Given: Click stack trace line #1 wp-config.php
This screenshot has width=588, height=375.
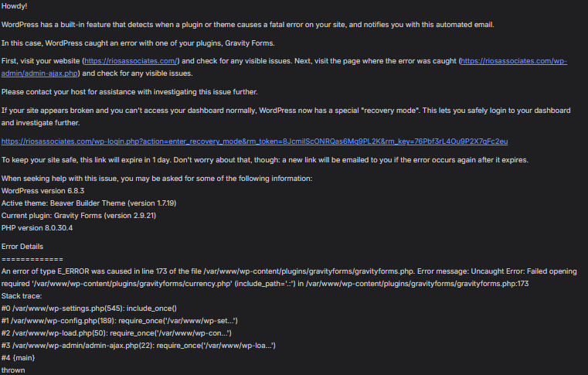Looking at the screenshot, I should click(119, 321).
